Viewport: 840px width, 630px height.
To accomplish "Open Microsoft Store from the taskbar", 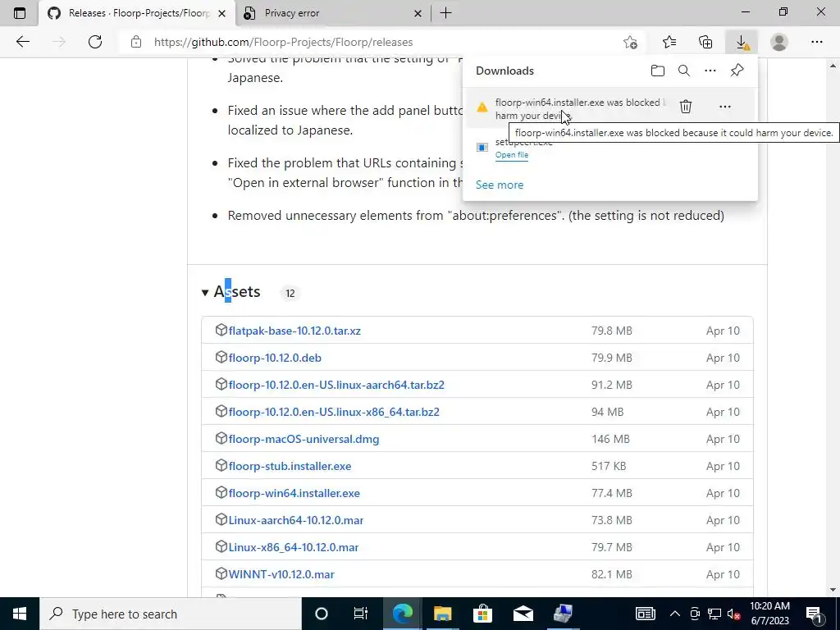I will [482, 614].
